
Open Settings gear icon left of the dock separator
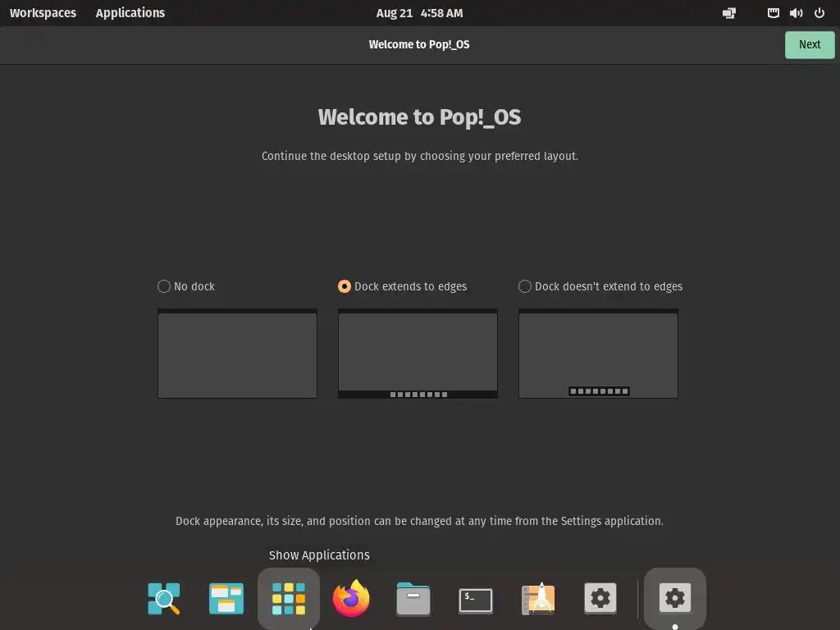point(600,598)
